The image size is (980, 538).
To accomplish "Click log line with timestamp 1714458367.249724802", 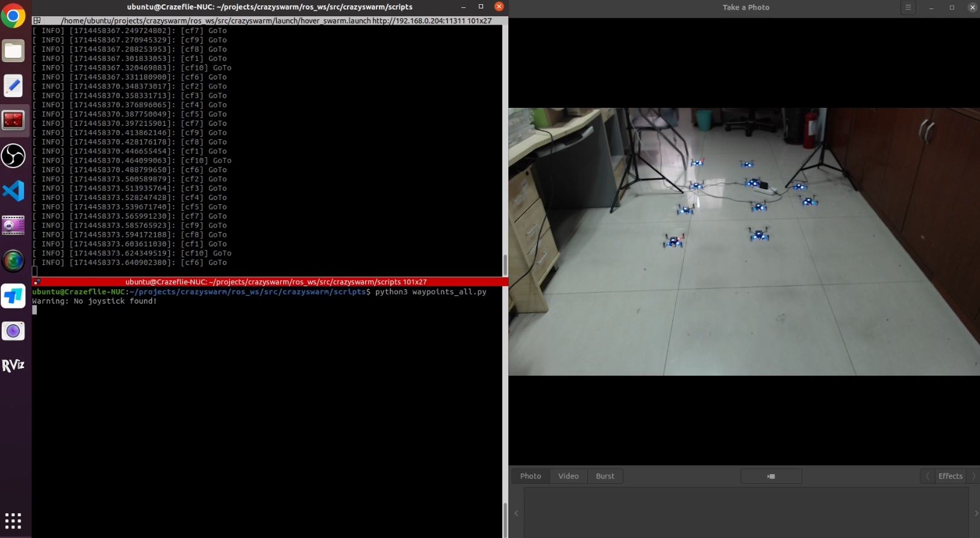I will point(130,31).
